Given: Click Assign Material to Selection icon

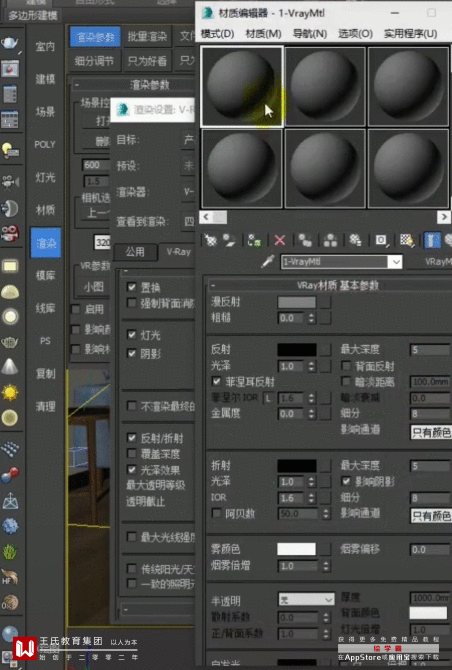Looking at the screenshot, I should coord(255,241).
